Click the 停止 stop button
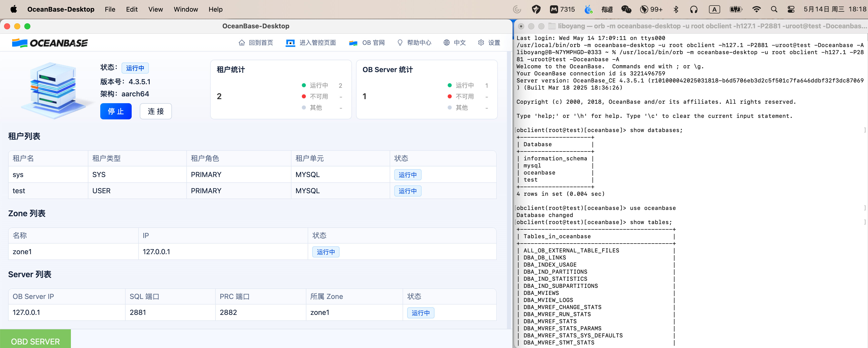This screenshot has height=348, width=868. click(116, 111)
